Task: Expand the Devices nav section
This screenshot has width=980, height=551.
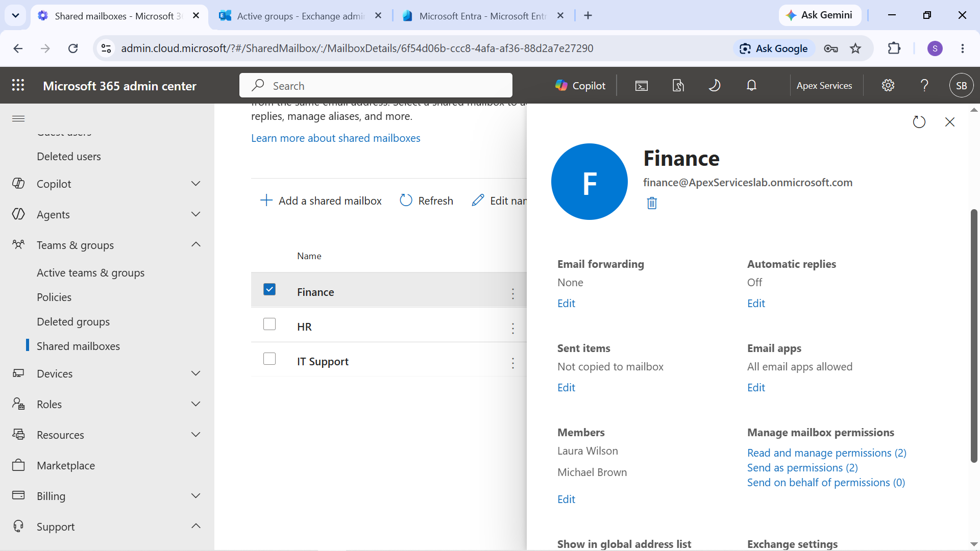Action: (195, 373)
